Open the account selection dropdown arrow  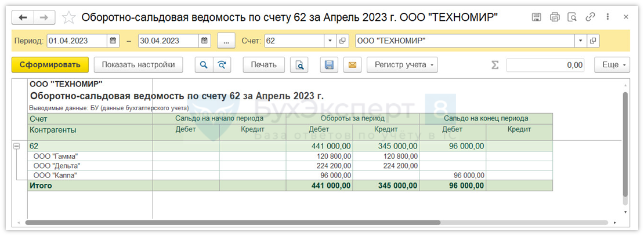pyautogui.click(x=330, y=41)
